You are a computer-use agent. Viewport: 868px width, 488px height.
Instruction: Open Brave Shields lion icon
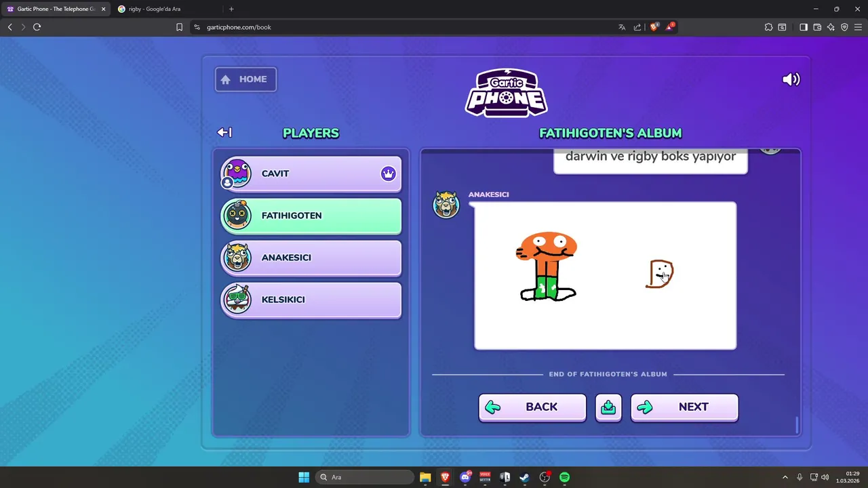(654, 27)
